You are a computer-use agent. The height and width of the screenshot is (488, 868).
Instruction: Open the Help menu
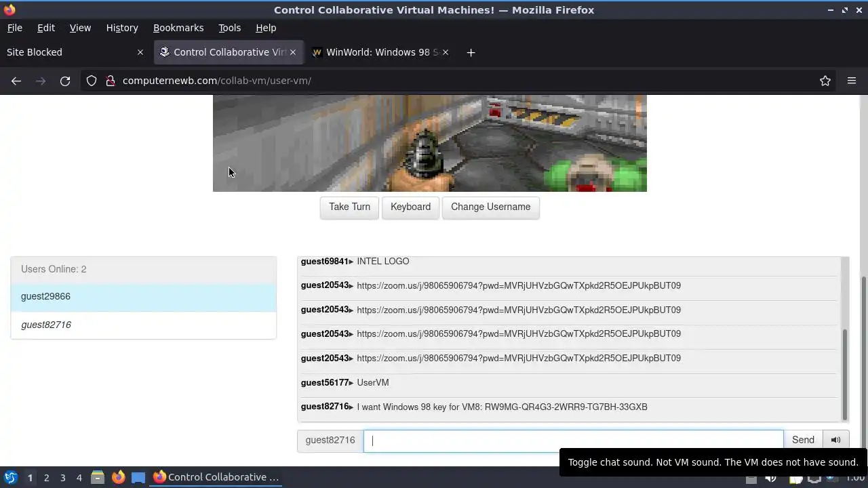pos(266,28)
